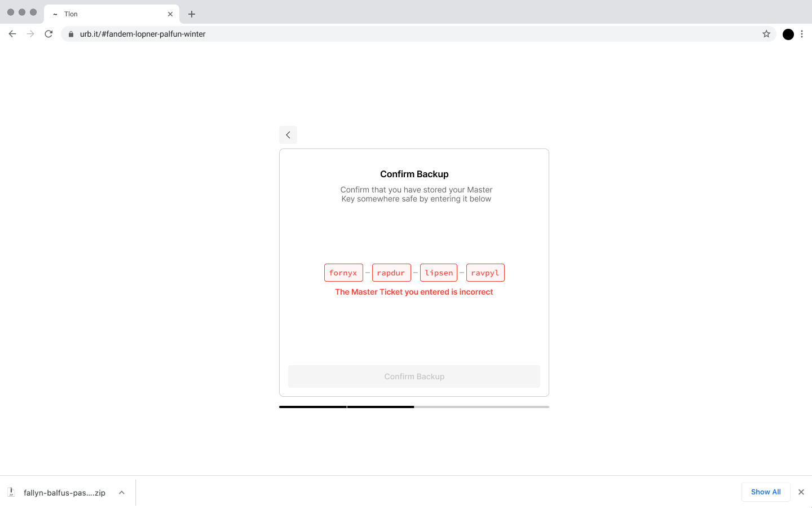Image resolution: width=812 pixels, height=508 pixels.
Task: Select the fornyx ticket word field
Action: click(343, 272)
